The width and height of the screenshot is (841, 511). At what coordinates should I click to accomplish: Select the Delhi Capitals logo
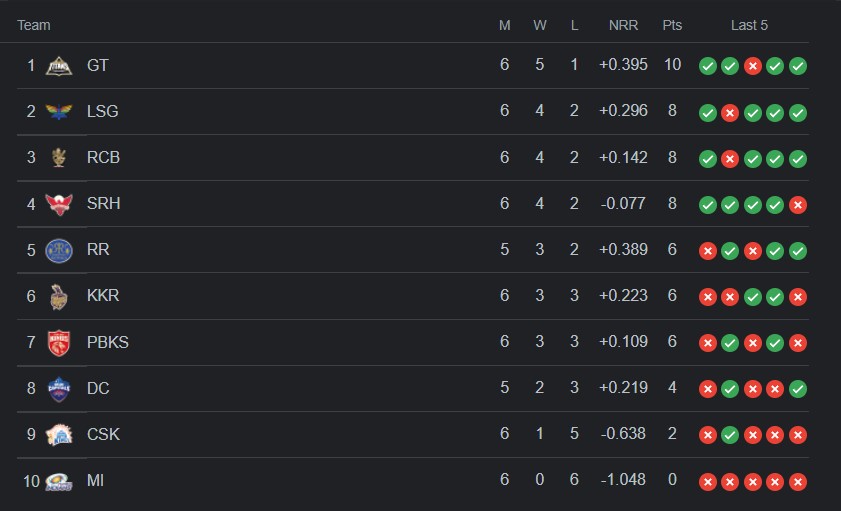click(x=59, y=388)
